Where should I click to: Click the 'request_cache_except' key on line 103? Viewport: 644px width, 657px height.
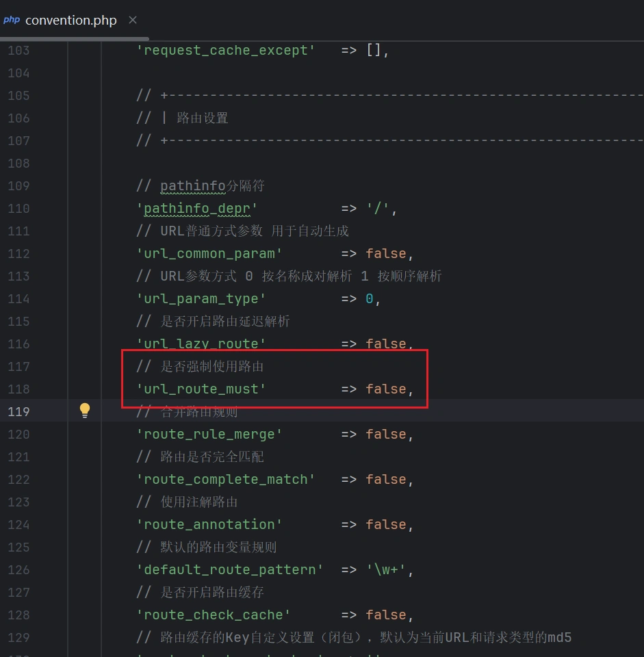[x=225, y=50]
